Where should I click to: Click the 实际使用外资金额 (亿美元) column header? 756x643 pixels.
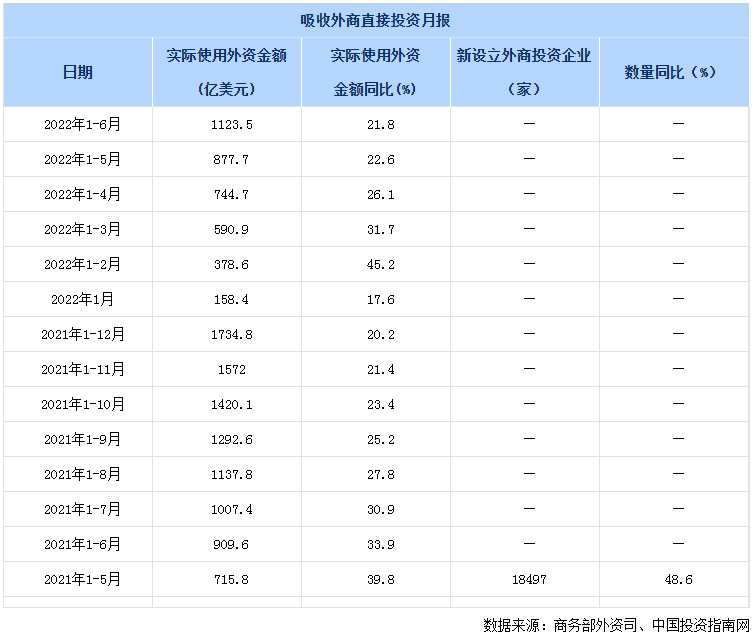[227, 72]
